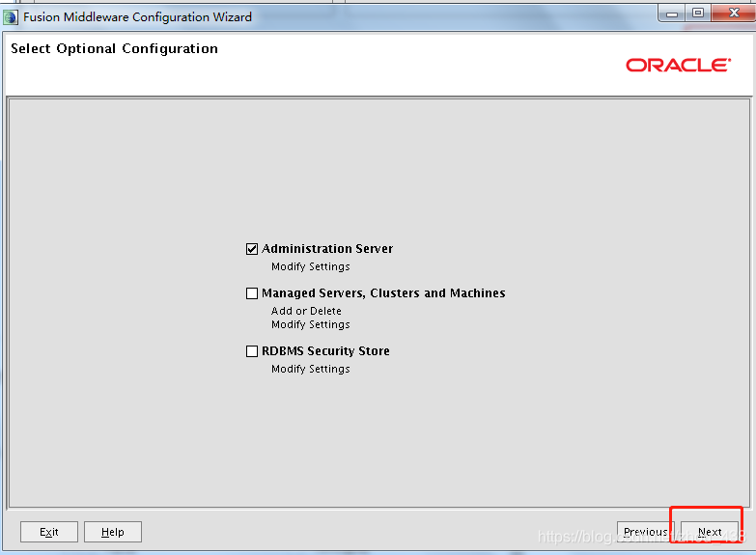756x555 pixels.
Task: Enable Managed Servers, Clusters and Machines checkbox
Action: pyautogui.click(x=252, y=293)
